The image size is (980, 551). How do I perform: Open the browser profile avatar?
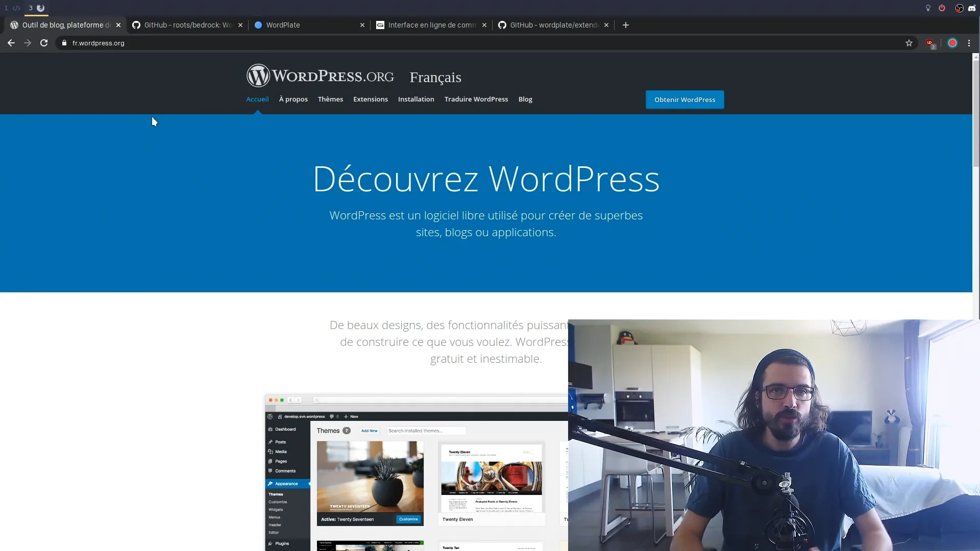click(952, 43)
